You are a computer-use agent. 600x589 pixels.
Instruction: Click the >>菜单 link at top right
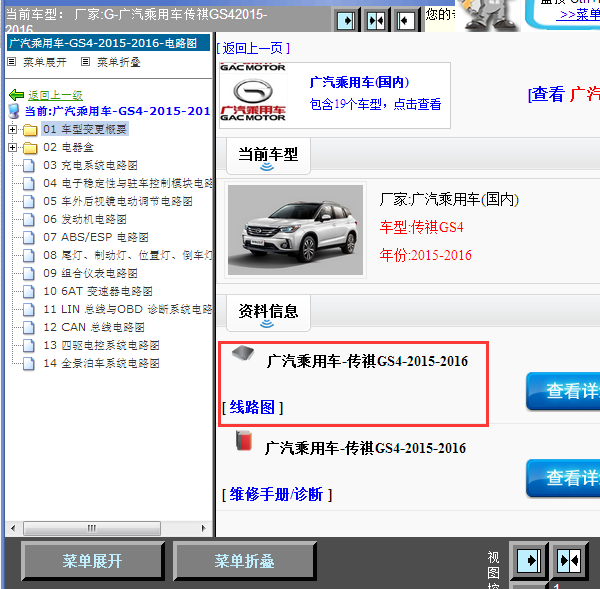(578, 14)
